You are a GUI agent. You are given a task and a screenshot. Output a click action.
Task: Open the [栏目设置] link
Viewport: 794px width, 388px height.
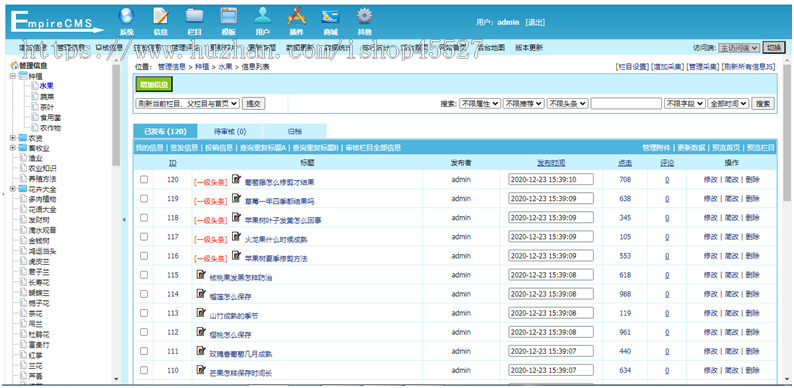click(632, 66)
